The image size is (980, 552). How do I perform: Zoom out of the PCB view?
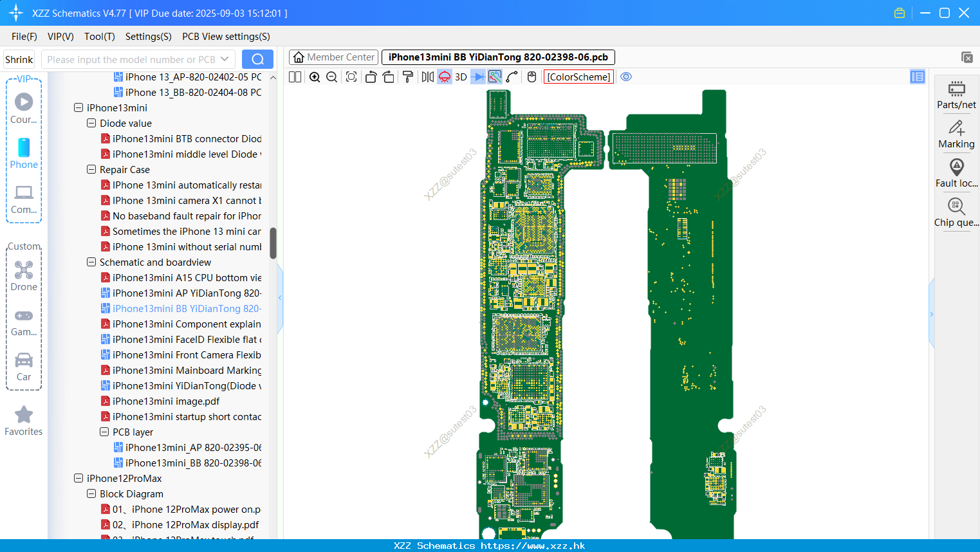[x=332, y=77]
